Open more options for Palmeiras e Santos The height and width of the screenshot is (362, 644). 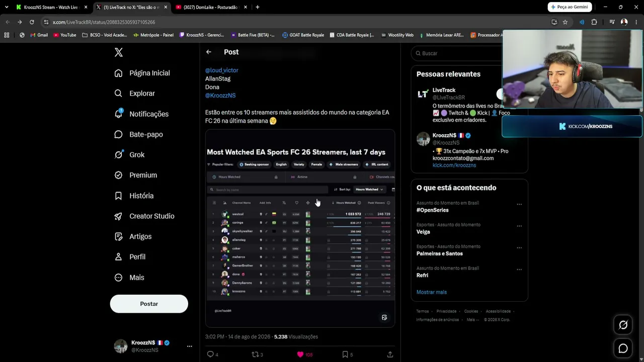(519, 247)
